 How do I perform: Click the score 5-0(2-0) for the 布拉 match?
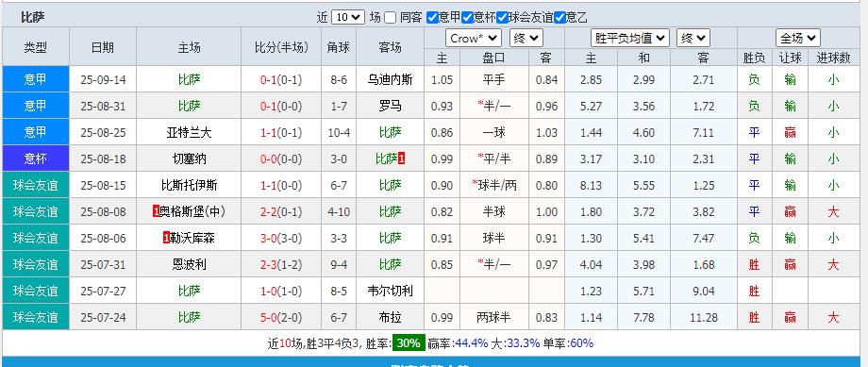click(x=281, y=318)
